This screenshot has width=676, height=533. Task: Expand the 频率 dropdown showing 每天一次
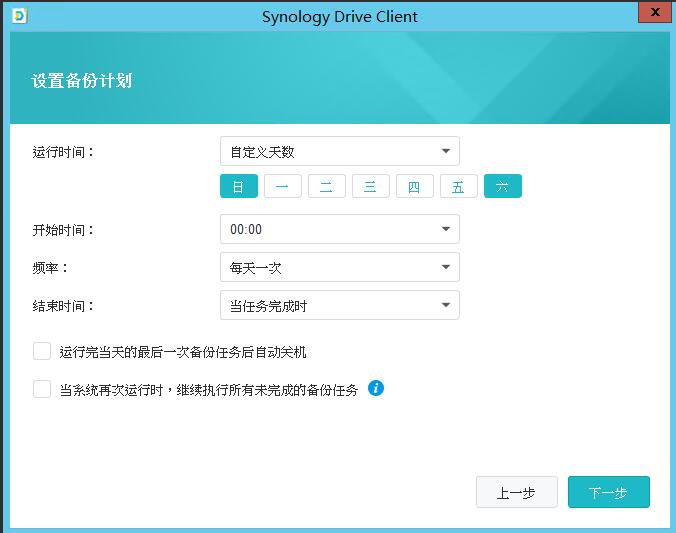click(x=339, y=267)
